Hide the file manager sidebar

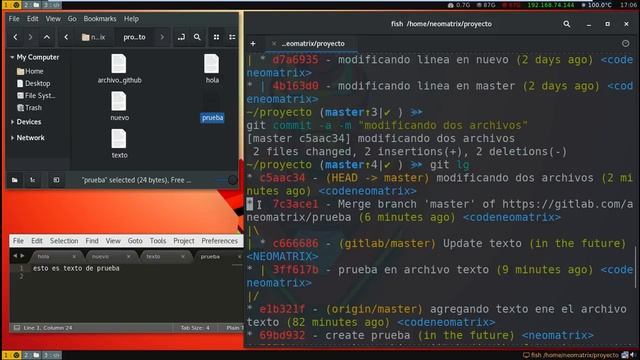56,180
